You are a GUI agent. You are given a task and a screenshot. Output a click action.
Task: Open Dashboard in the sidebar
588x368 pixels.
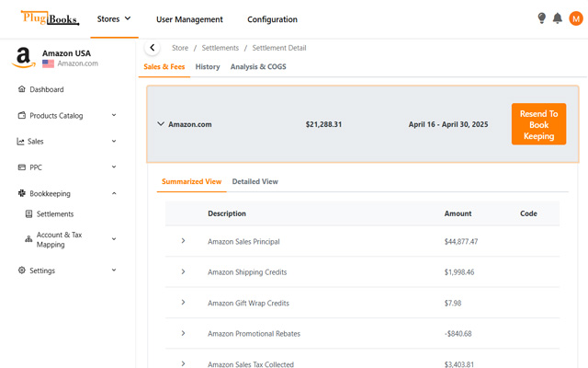[x=47, y=89]
